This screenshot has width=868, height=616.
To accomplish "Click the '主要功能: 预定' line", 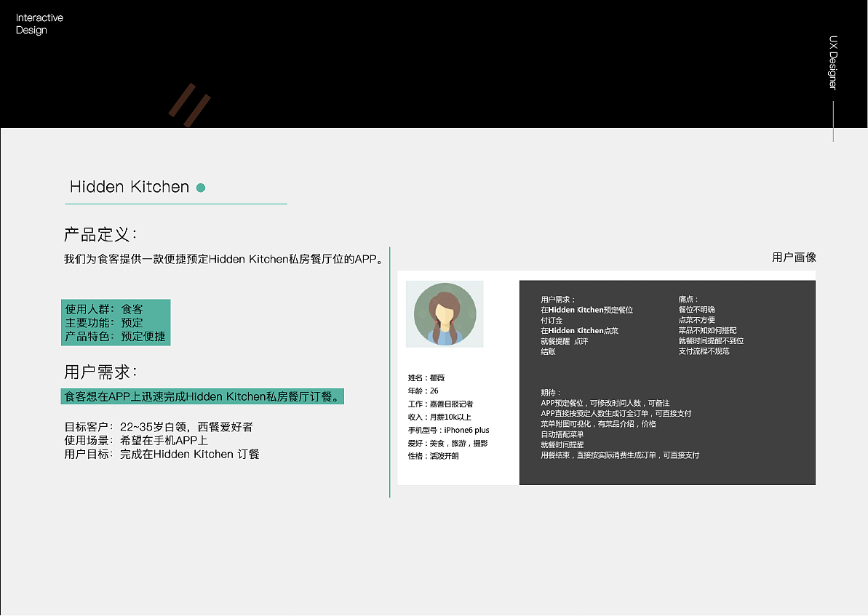I will point(104,323).
